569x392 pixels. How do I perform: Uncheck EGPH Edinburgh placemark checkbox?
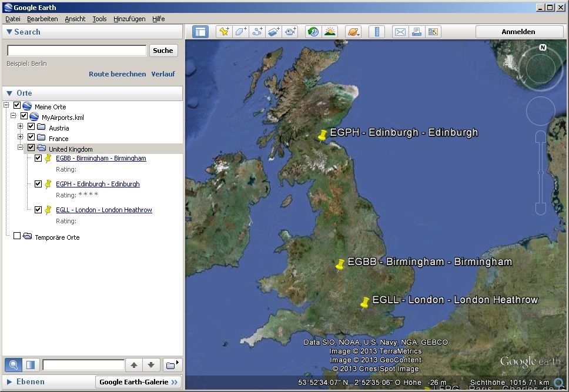[x=38, y=184]
